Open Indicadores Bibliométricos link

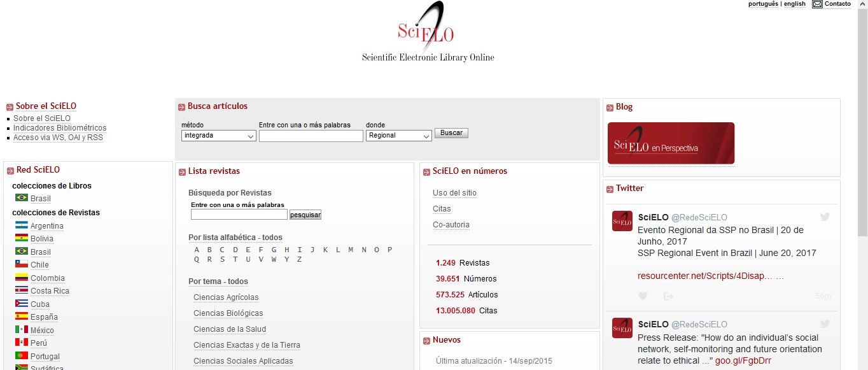click(60, 128)
